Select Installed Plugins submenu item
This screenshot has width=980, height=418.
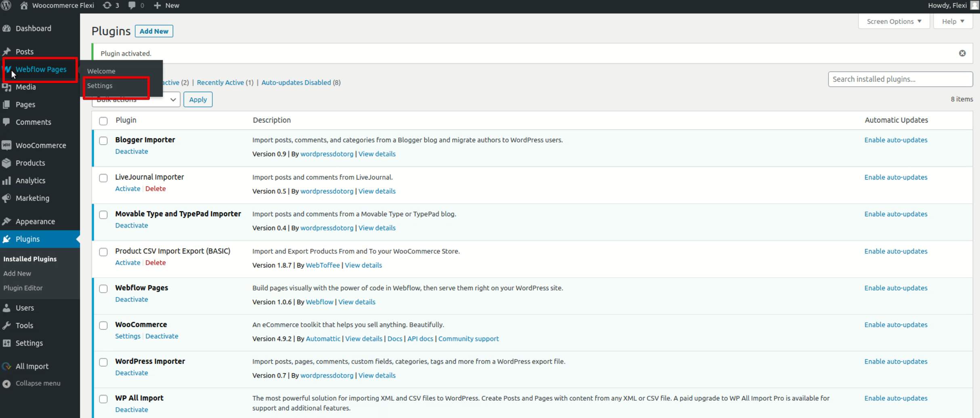coord(30,259)
